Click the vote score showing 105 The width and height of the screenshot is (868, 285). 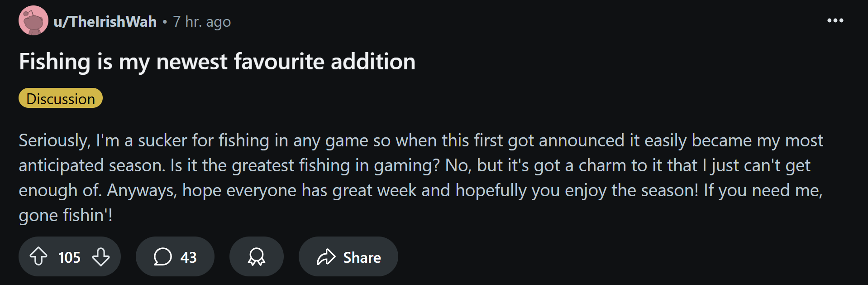(x=69, y=257)
